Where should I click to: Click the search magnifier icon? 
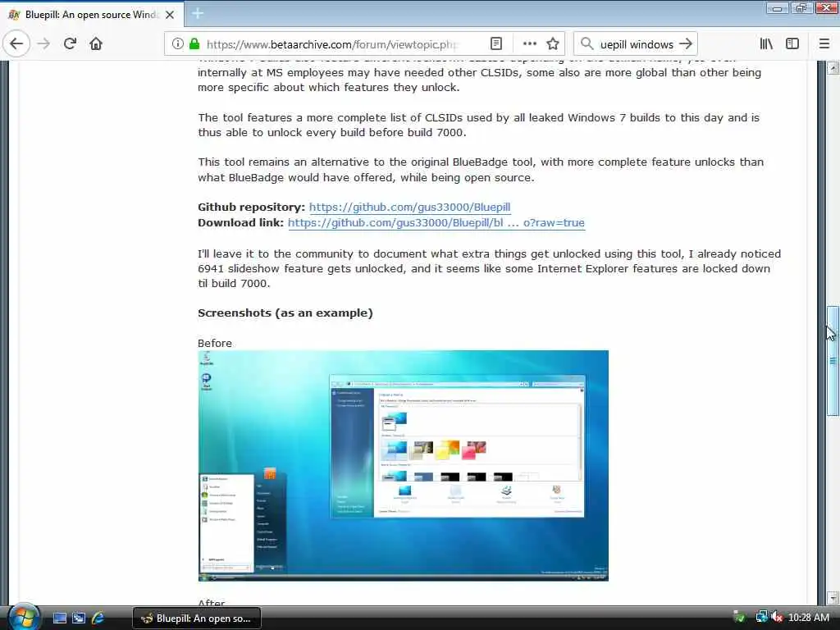[587, 44]
